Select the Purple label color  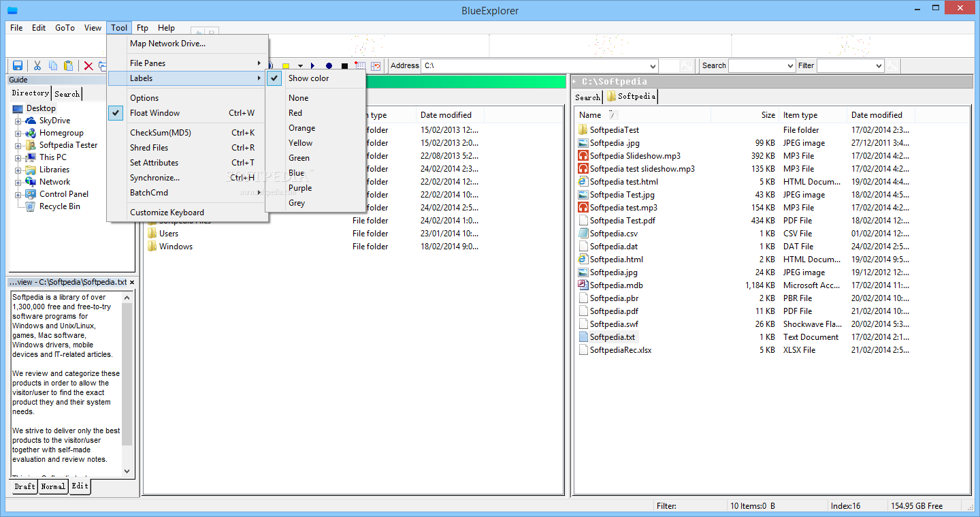pyautogui.click(x=316, y=188)
